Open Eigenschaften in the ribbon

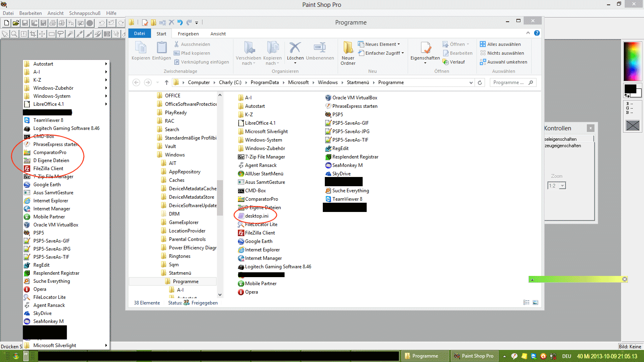[x=425, y=53]
